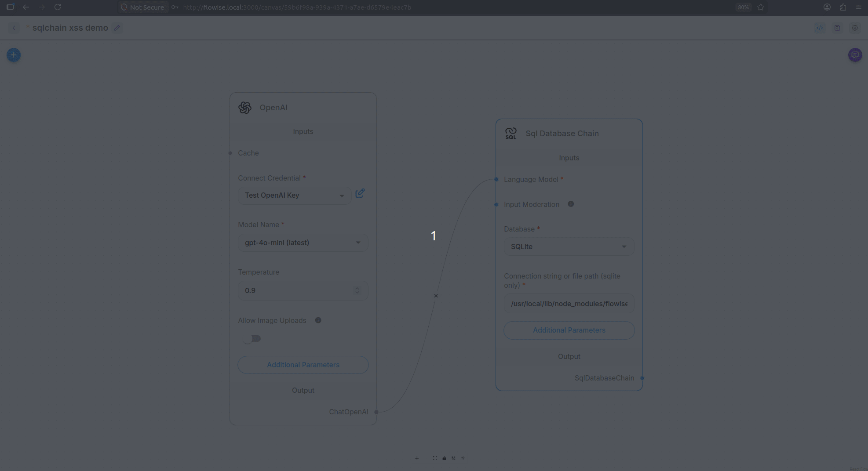The image size is (868, 471).
Task: Click the 'SqlDatabaseChain' output label
Action: point(604,378)
